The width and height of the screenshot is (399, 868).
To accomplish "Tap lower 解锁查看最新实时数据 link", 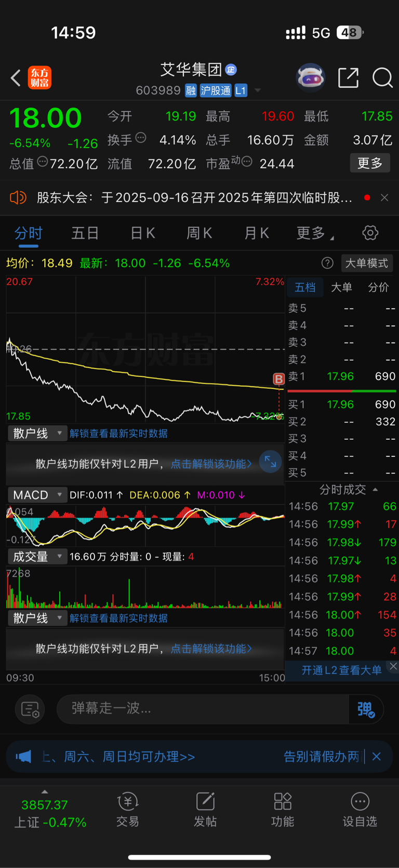I will point(118,618).
